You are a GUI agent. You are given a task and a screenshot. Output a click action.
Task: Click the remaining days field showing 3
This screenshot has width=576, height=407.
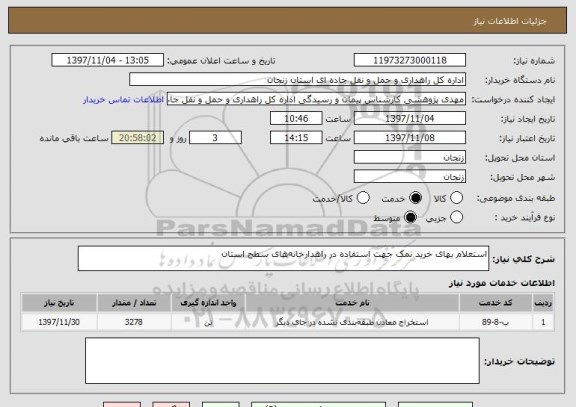[x=215, y=138]
